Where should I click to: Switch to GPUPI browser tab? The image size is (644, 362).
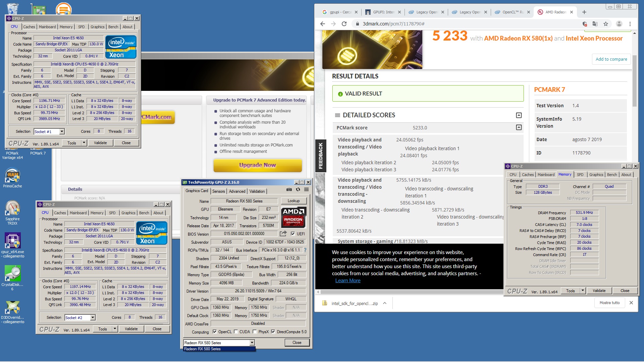tap(383, 12)
